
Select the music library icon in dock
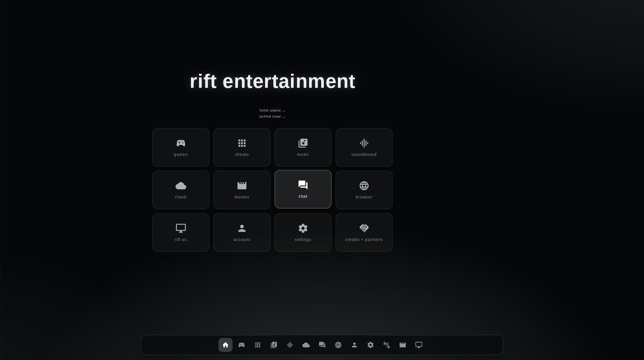pos(274,345)
